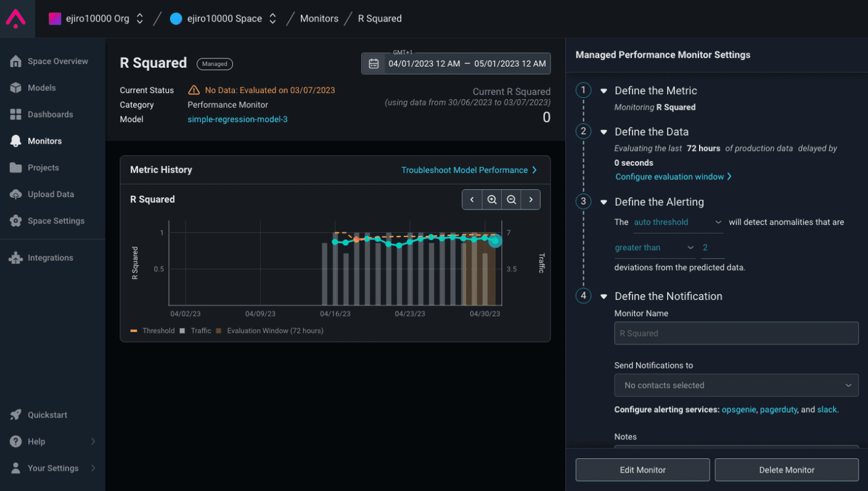Zoom out on the R Squared chart
This screenshot has width=868, height=491.
[x=511, y=200]
